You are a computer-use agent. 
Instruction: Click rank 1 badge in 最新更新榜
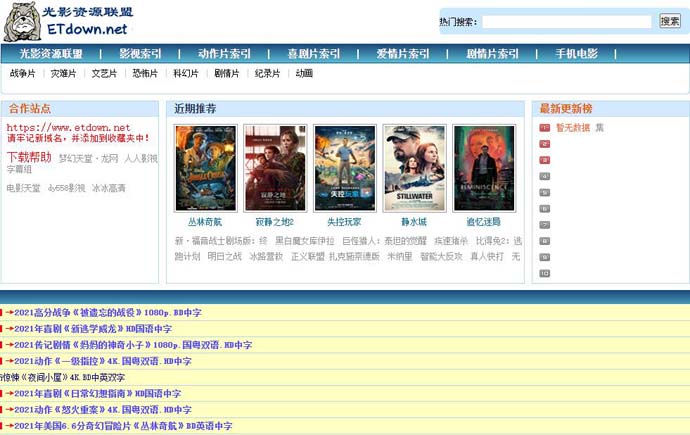click(545, 128)
